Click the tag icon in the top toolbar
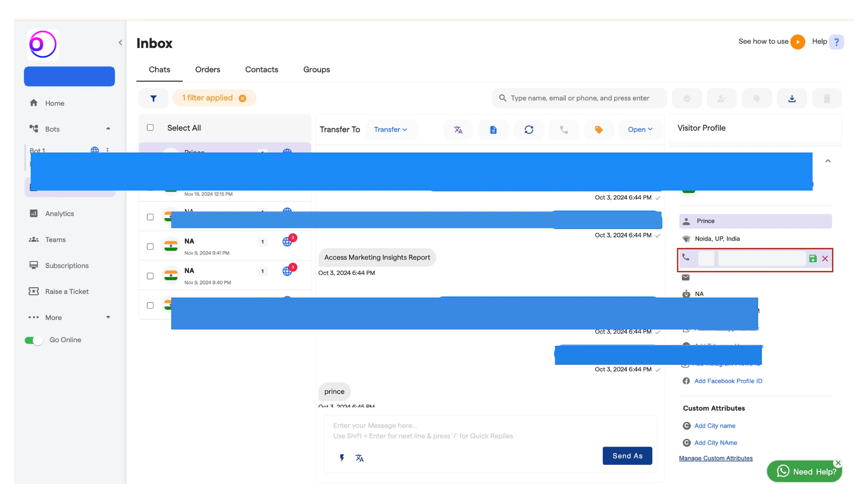Screen dimensions: 868x502 [757, 98]
